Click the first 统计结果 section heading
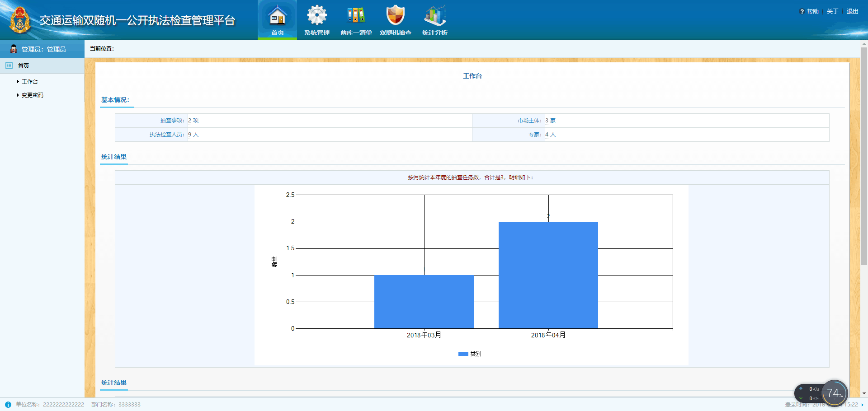The height and width of the screenshot is (411, 868). coord(114,157)
